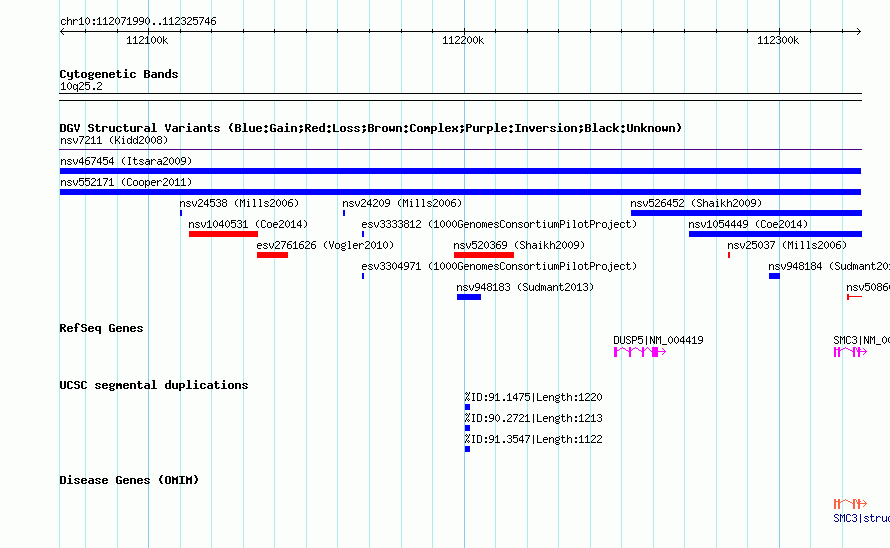Click segmental duplication block ID:90.2721

(x=467, y=428)
